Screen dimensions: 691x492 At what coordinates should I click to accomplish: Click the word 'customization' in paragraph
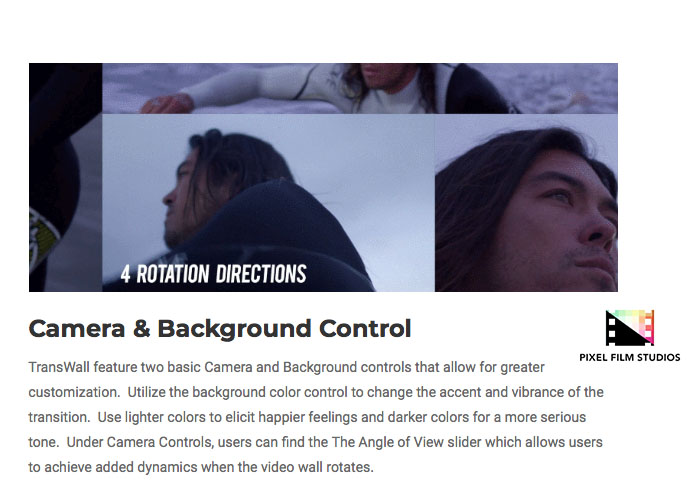click(x=73, y=392)
